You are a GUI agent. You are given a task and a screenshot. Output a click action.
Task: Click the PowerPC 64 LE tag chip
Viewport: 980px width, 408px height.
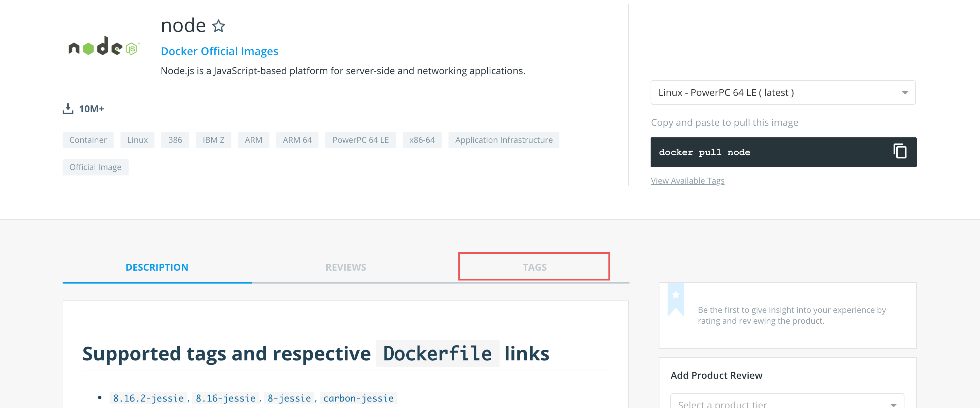pyautogui.click(x=360, y=140)
